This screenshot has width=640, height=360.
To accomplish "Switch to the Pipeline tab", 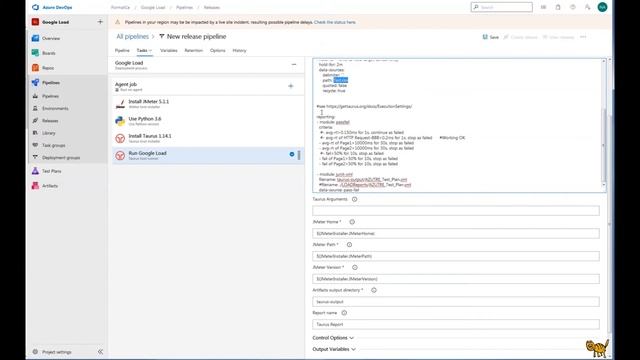I will (x=122, y=51).
